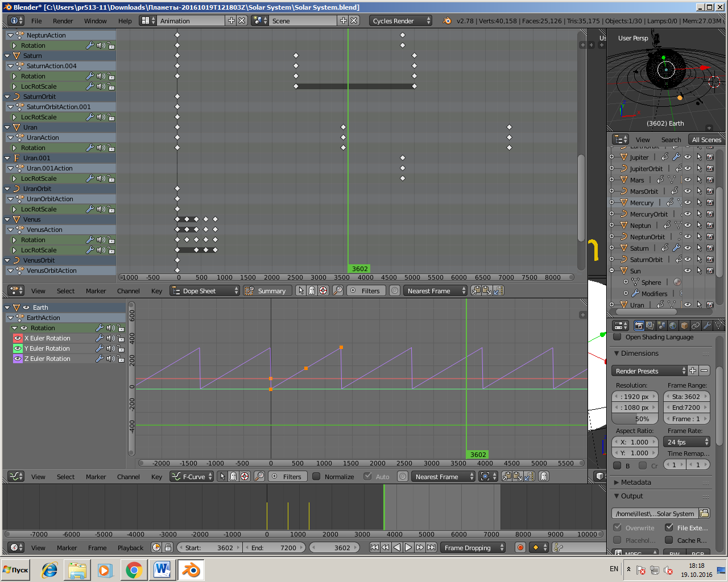The image size is (728, 582).
Task: Toggle renderability camera of Saturn in Outliner
Action: pos(710,248)
